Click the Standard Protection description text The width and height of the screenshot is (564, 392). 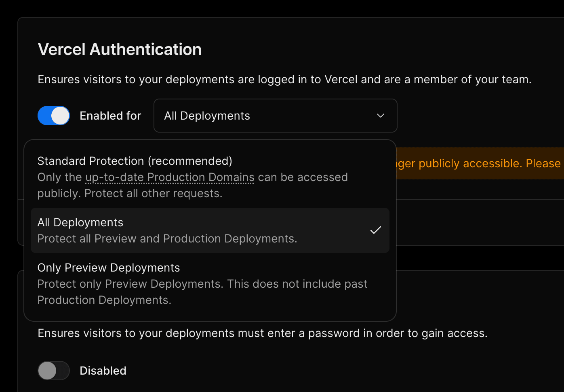click(192, 185)
